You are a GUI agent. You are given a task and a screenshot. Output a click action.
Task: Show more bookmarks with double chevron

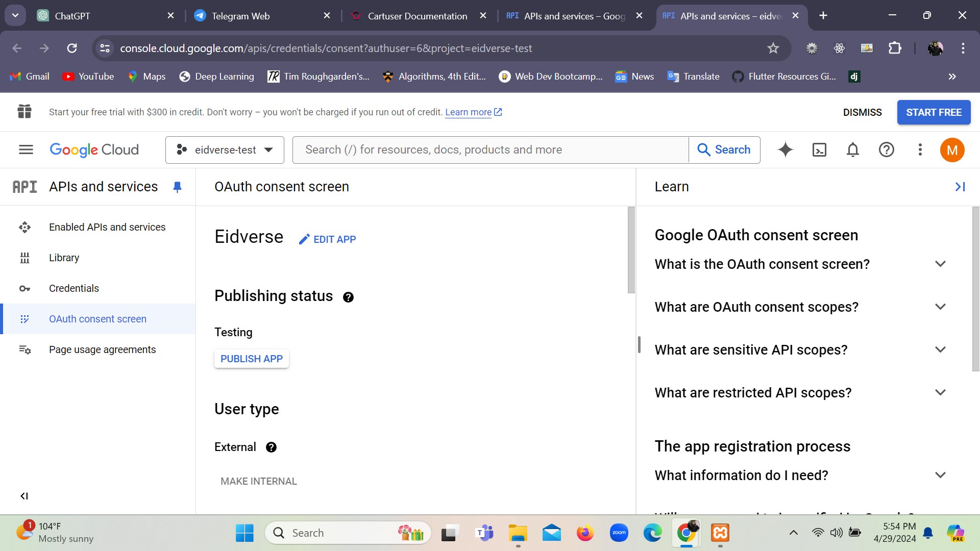pyautogui.click(x=952, y=77)
